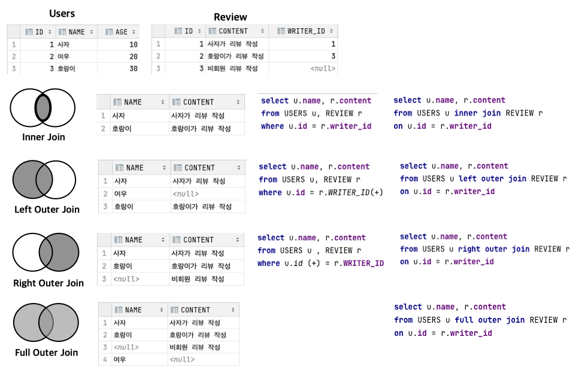588x379 pixels.
Task: Click the ID column icon in Users table
Action: tap(29, 32)
